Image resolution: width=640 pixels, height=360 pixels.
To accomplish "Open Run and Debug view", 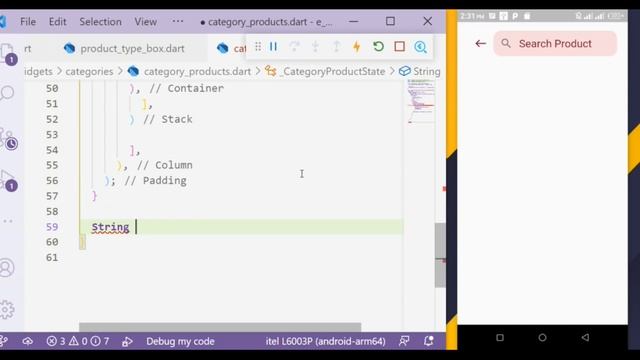I will (8, 181).
